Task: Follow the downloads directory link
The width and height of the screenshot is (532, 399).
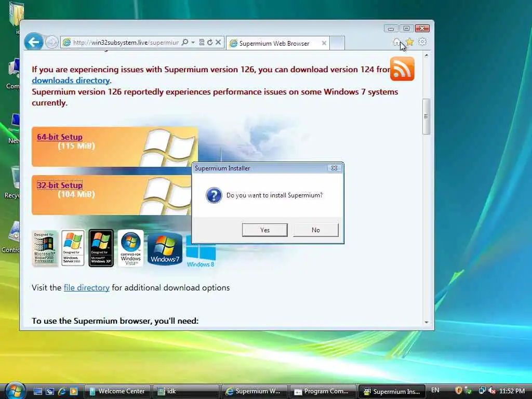Action: 71,81
